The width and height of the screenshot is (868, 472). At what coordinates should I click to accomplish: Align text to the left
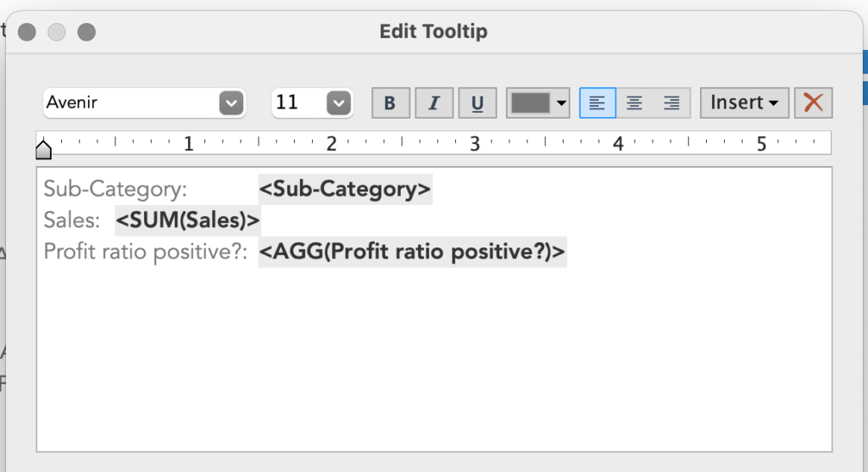point(598,103)
